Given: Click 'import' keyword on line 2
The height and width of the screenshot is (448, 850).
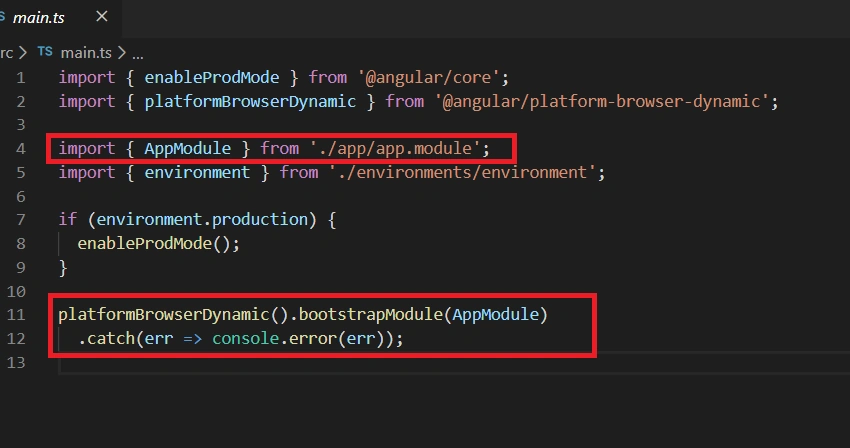Looking at the screenshot, I should coord(87,101).
